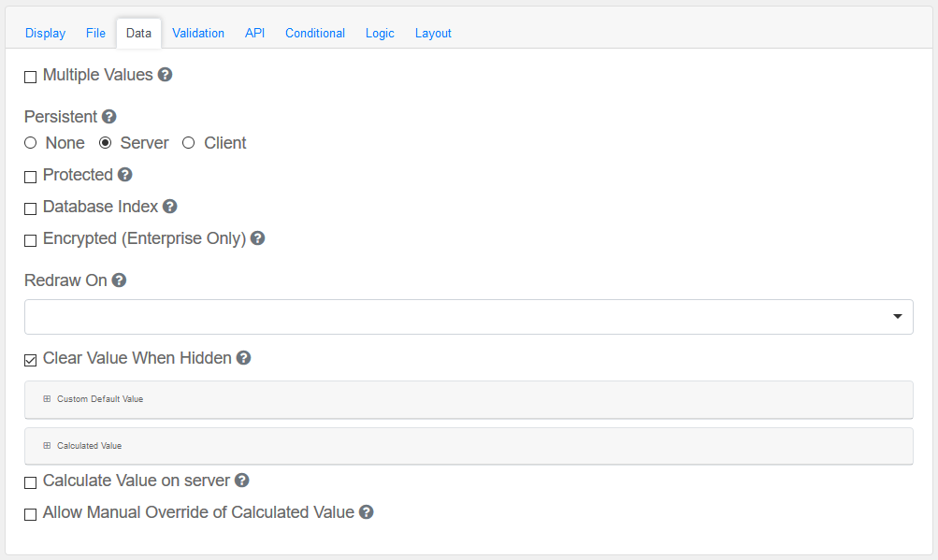Click the Database Index help icon
938x560 pixels.
170,207
